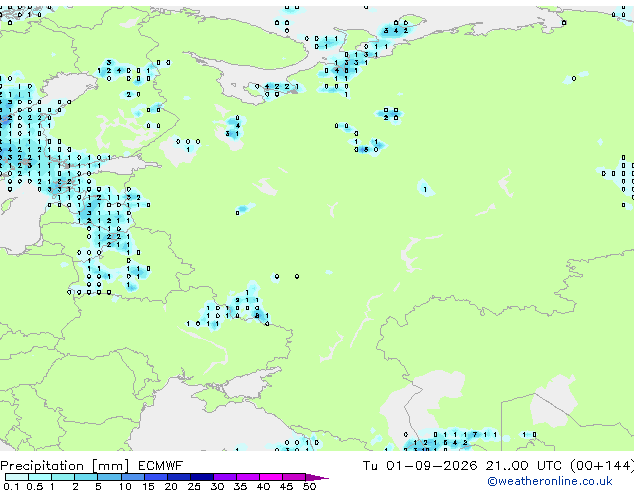Select the time text '21..00 UTC'
The width and height of the screenshot is (634, 490).
(x=524, y=466)
